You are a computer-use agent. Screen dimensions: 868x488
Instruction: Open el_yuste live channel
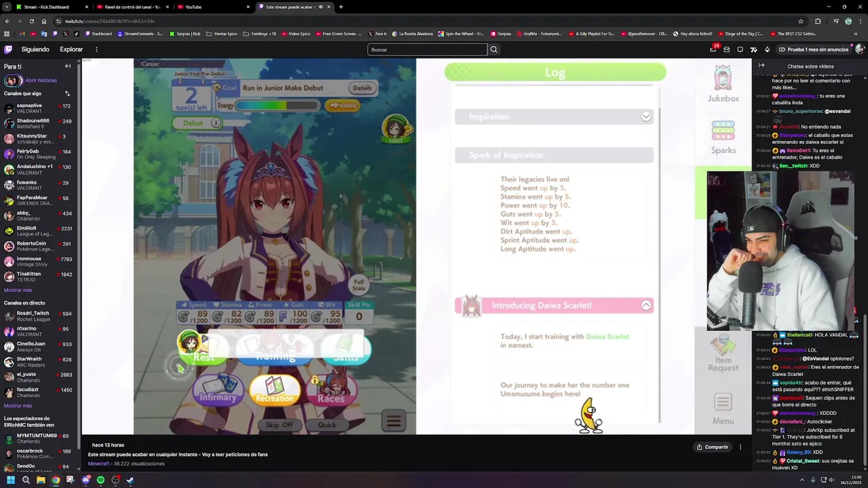pos(38,378)
